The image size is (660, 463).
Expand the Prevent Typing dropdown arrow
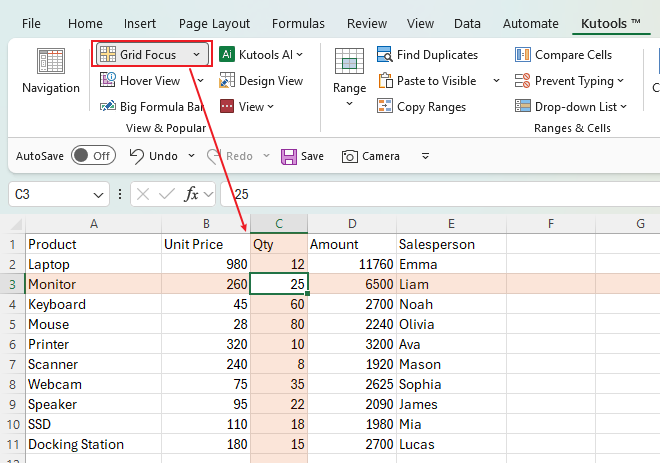click(x=621, y=80)
